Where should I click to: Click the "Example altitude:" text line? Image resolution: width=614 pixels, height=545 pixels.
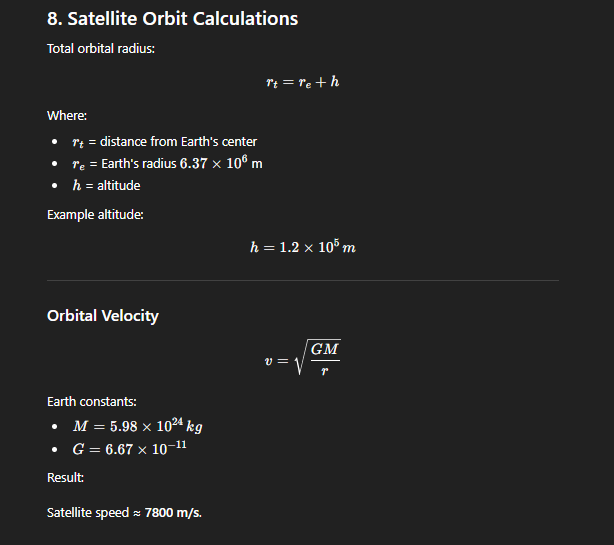pyautogui.click(x=95, y=214)
